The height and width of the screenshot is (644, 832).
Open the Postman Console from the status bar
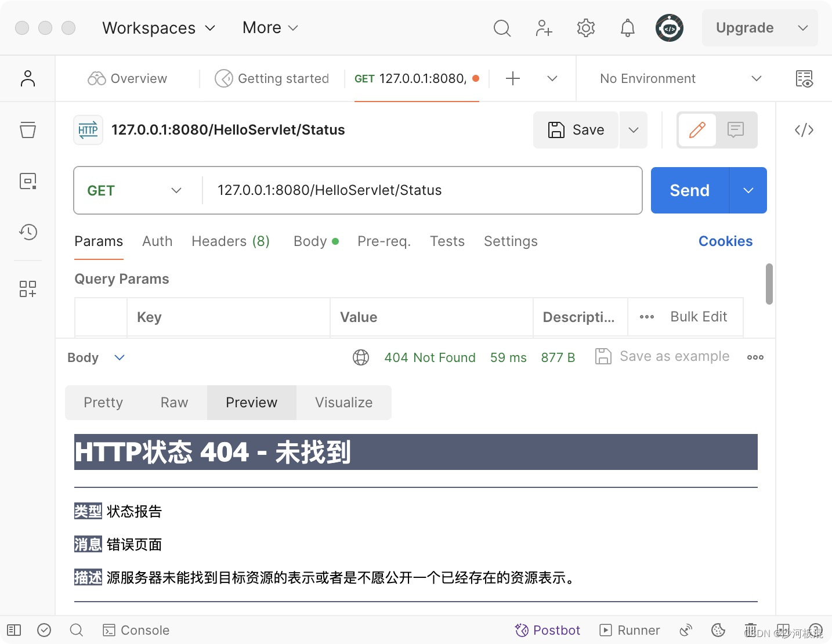(136, 630)
